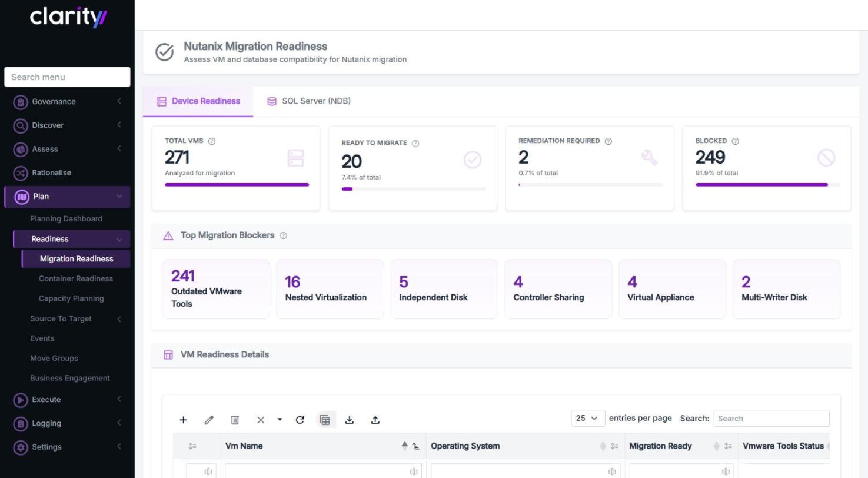
Task: Click help icon beside Top Migration Blockers
Action: (283, 235)
